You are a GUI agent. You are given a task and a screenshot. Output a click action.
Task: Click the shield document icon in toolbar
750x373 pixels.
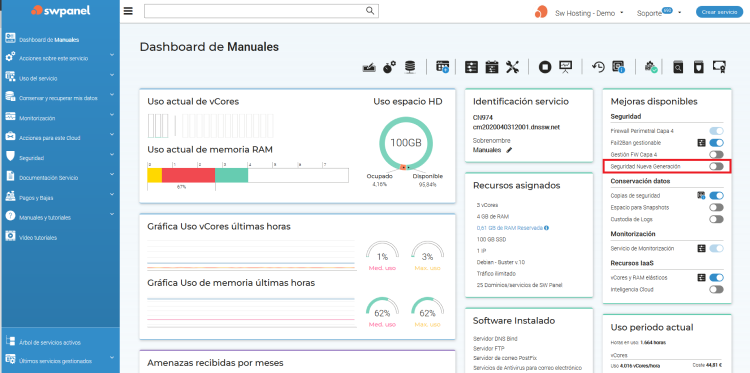tap(699, 67)
